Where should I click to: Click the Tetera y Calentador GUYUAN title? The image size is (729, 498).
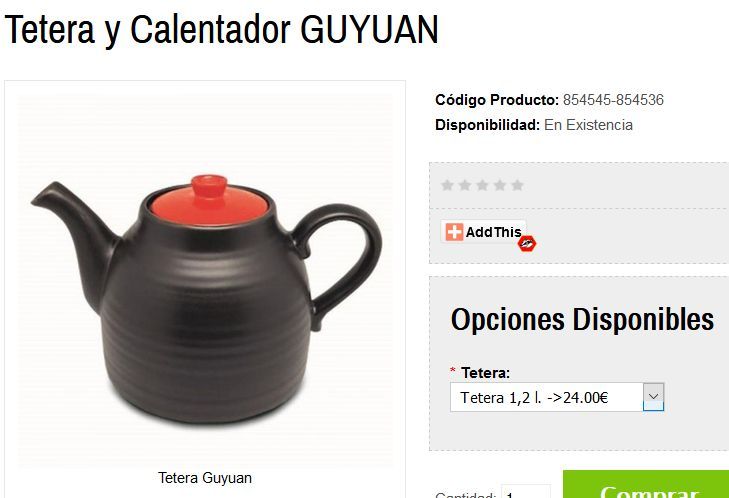pyautogui.click(x=221, y=30)
